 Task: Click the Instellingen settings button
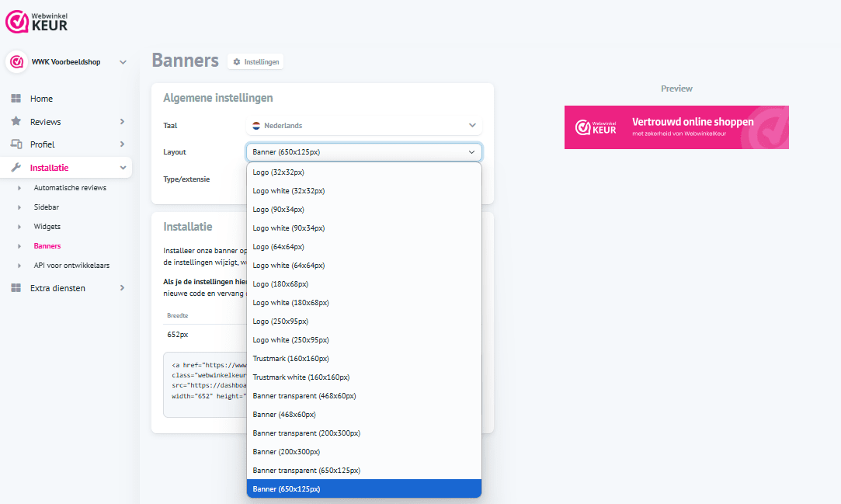[x=255, y=61]
